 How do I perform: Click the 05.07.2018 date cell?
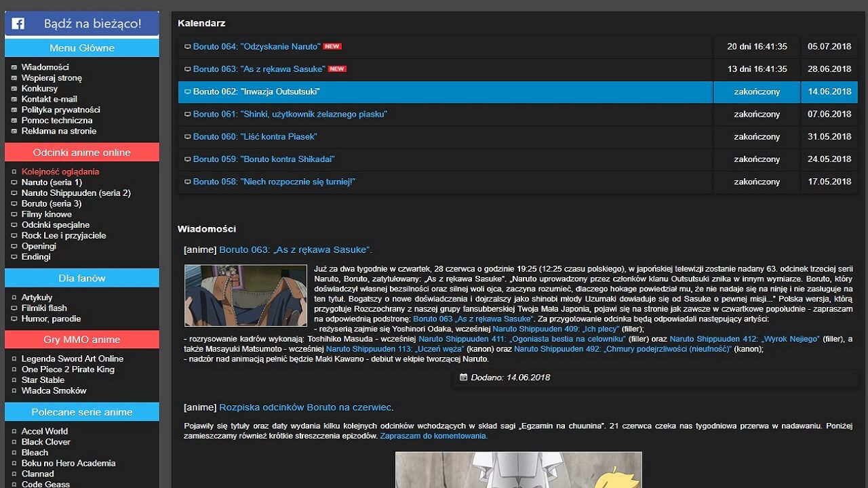[x=829, y=47]
